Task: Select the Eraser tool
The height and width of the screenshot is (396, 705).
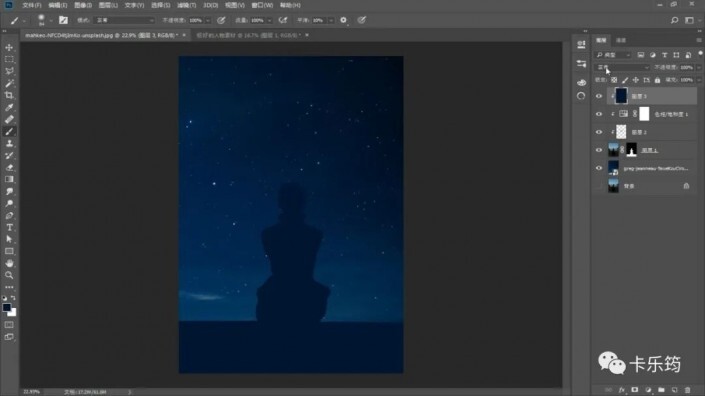Action: coord(9,167)
